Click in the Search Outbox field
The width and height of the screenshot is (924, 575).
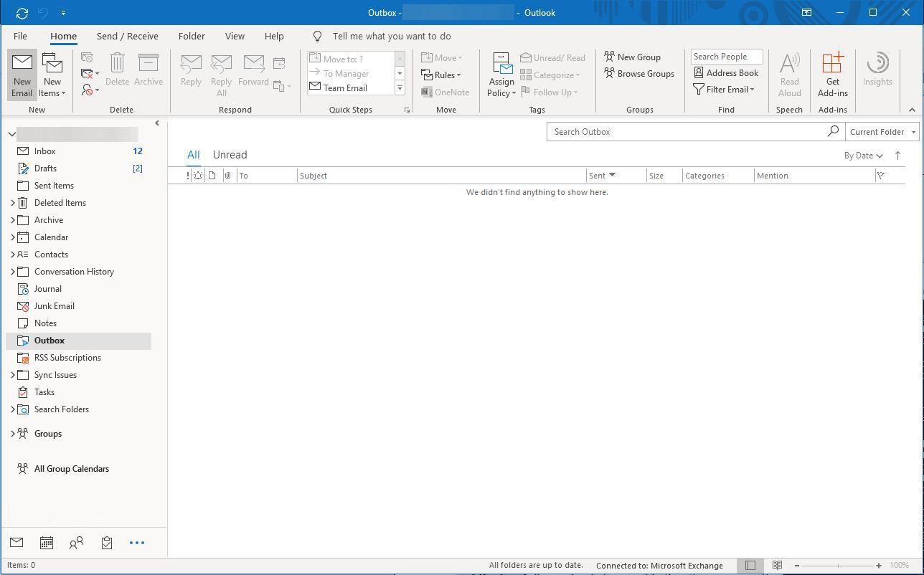click(x=687, y=132)
